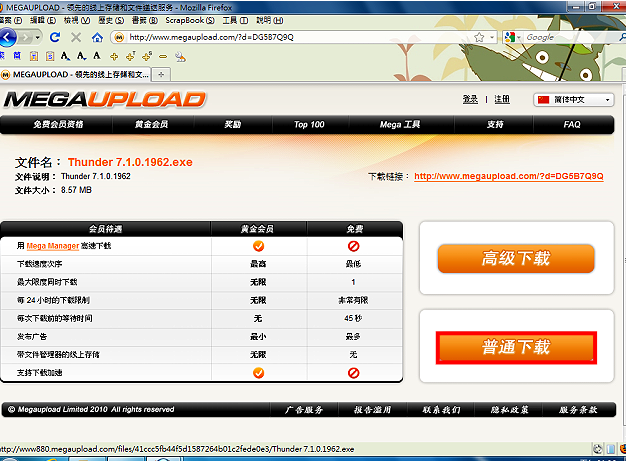Open the 書籤 (B) menu
The image size is (626, 466).
coord(145,20)
